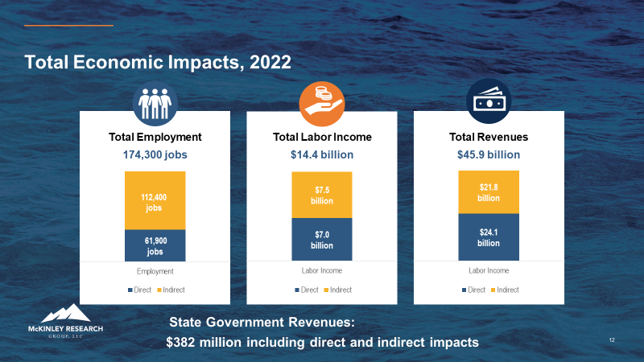This screenshot has height=362, width=644.
Task: Click the hand holding coins icon
Action: (x=322, y=101)
